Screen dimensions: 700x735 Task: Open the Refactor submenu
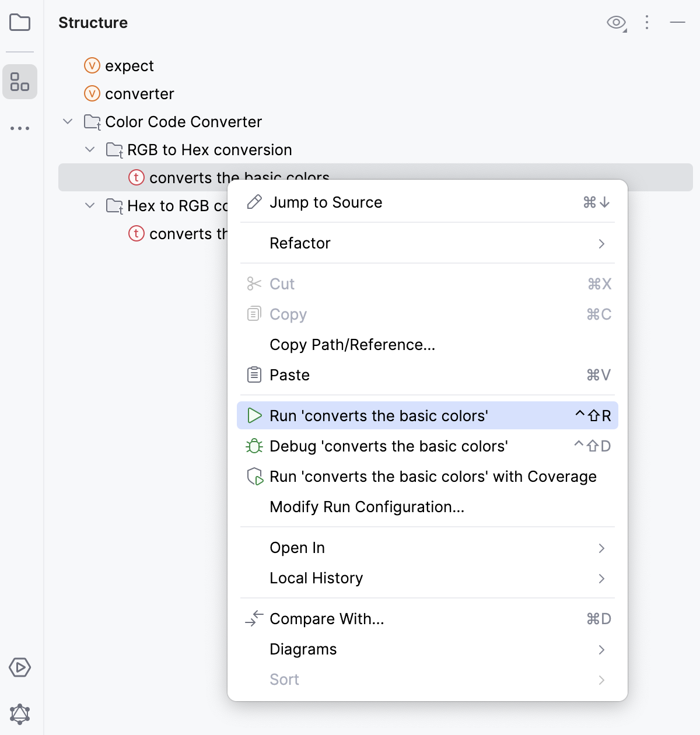300,243
